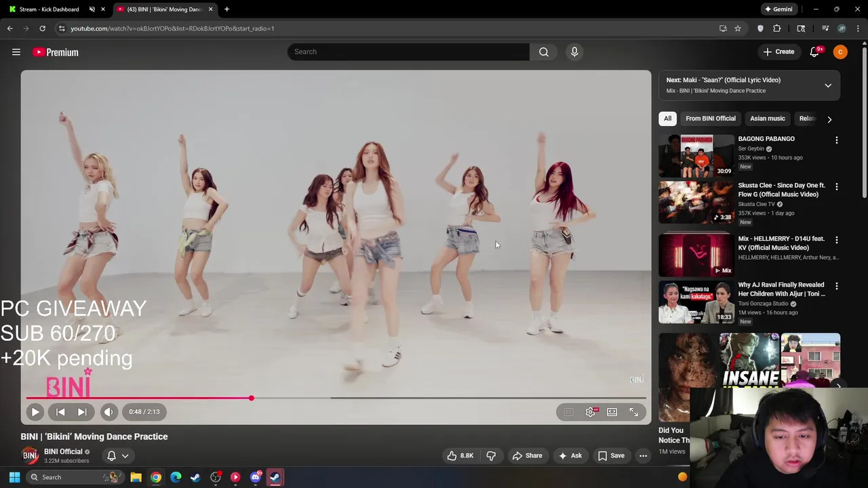The width and height of the screenshot is (868, 488).
Task: Open Microsoft Edge from the taskbar
Action: coord(176,477)
